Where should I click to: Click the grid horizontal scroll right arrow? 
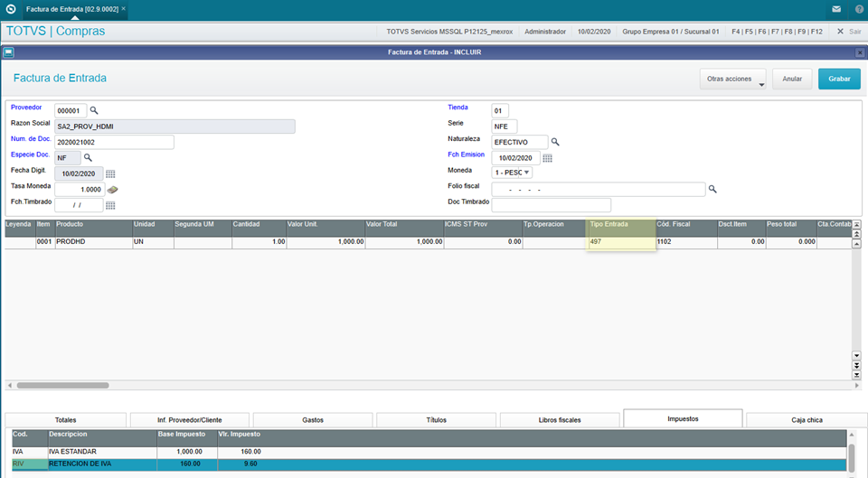point(857,385)
